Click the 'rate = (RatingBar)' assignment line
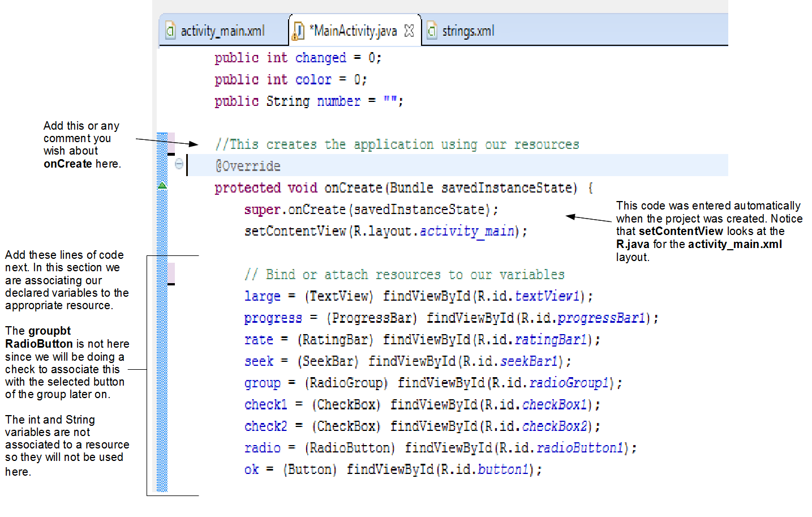Viewport: 812px width, 517px height. 422,340
